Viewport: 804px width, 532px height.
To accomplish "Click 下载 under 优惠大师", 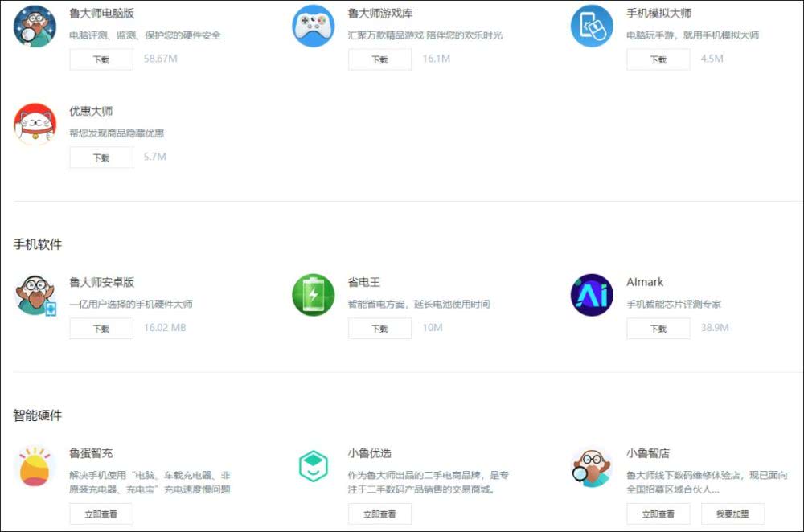I will [x=101, y=158].
